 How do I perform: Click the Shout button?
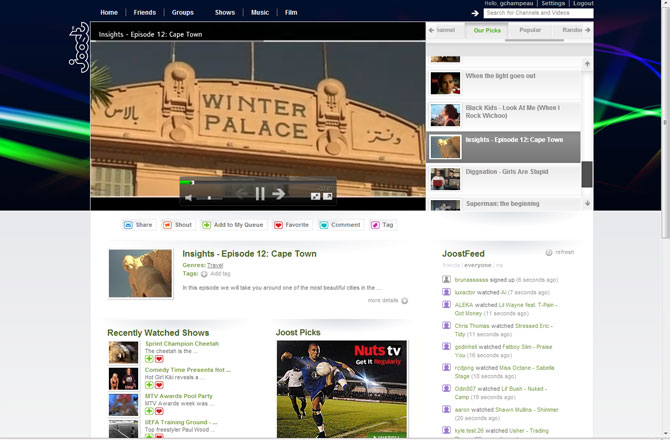[x=178, y=225]
